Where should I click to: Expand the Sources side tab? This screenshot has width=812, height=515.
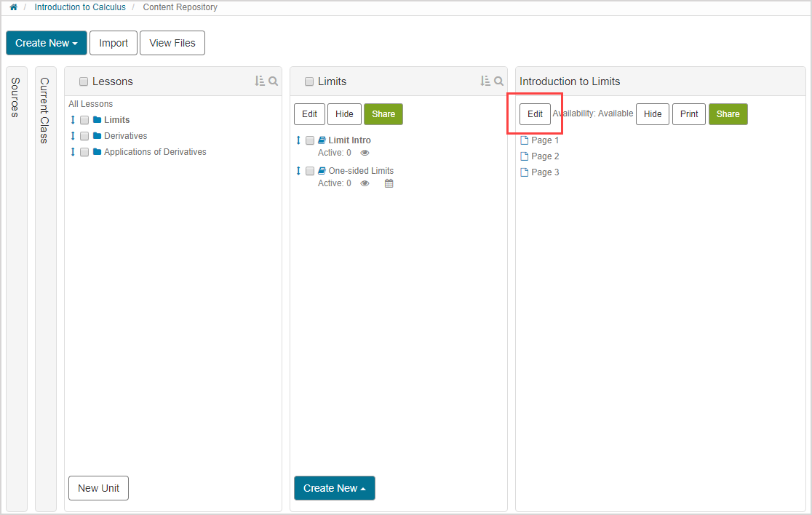(16, 98)
